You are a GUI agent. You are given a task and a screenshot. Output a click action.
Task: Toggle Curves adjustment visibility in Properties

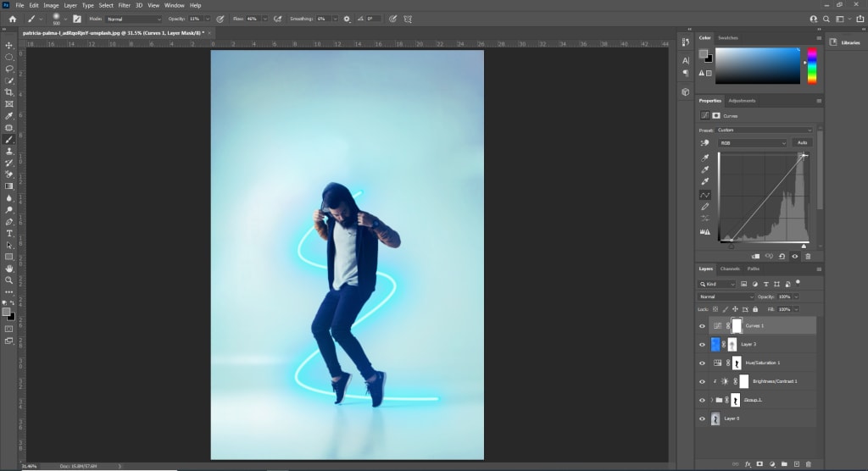[x=795, y=257]
